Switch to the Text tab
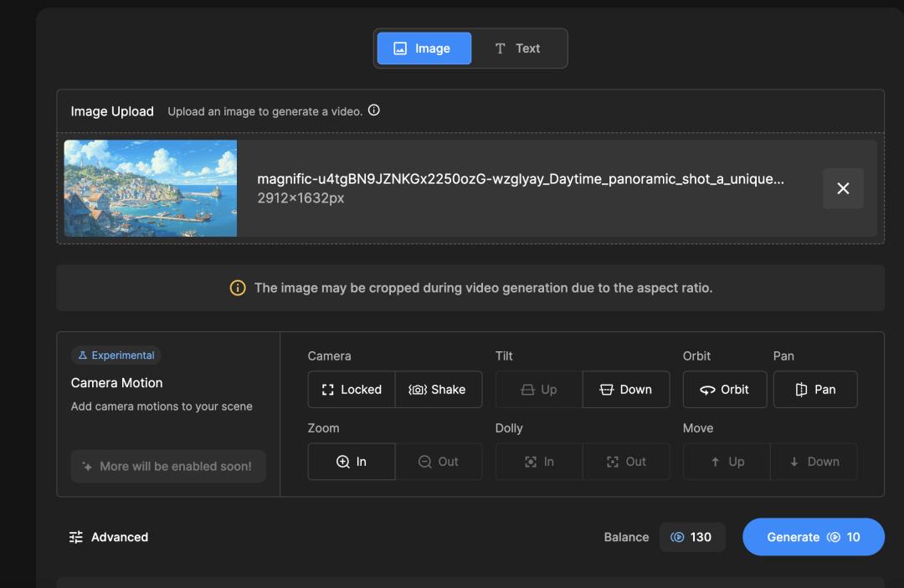The height and width of the screenshot is (588, 904). coord(518,48)
